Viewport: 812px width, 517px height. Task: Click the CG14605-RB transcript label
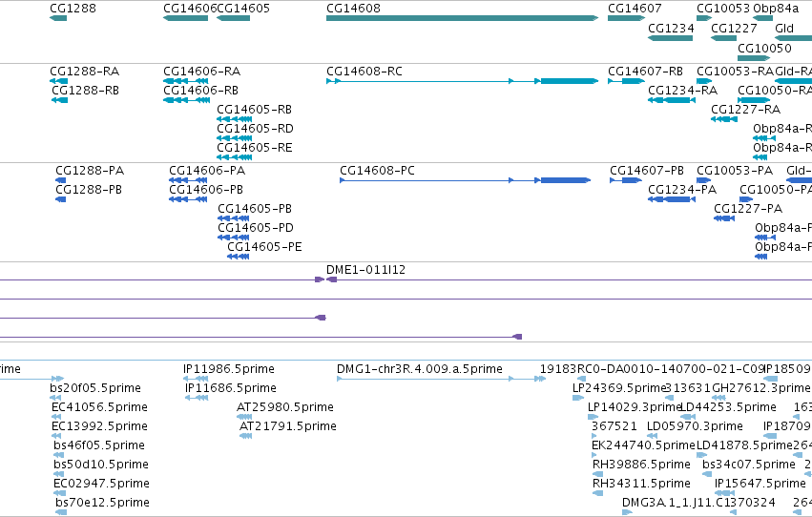click(x=254, y=109)
